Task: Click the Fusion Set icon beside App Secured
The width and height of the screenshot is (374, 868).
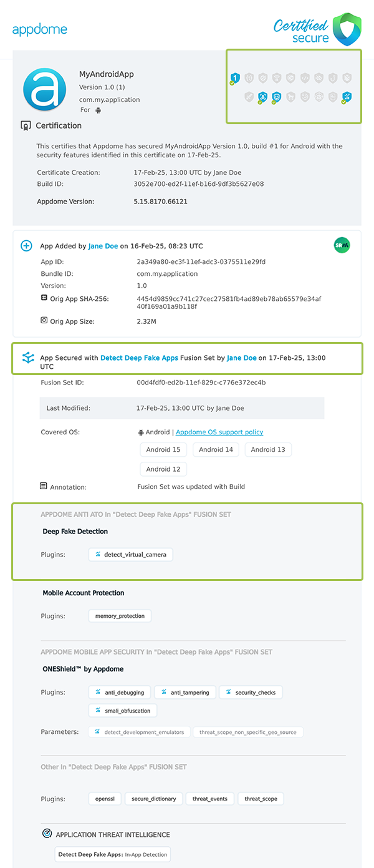Action: 28,358
